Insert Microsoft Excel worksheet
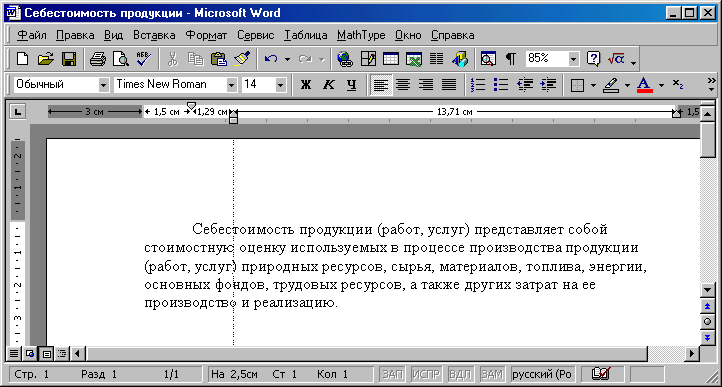Screen dimensions: 722x387 click(x=413, y=59)
